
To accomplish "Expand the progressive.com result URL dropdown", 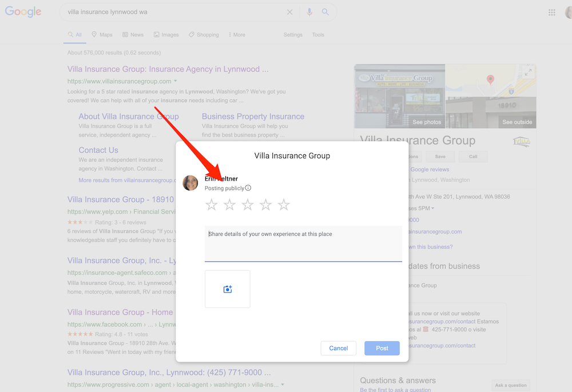I will point(283,385).
